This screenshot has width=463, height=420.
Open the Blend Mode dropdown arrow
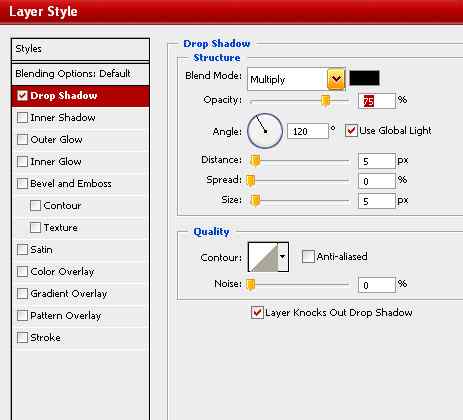point(336,79)
